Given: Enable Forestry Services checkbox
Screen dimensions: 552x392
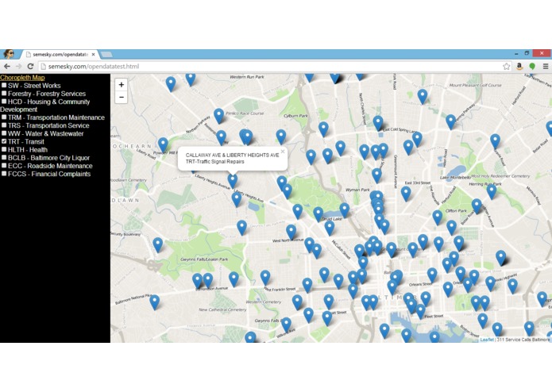Looking at the screenshot, I should coord(4,94).
